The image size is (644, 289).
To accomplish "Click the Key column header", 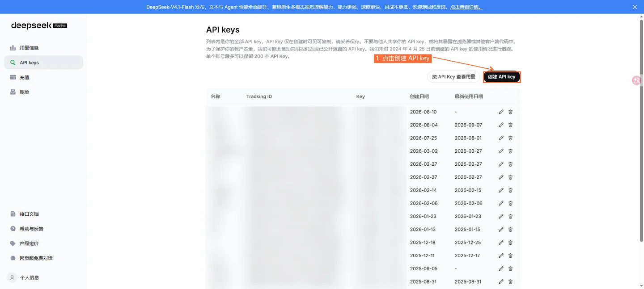I will pyautogui.click(x=360, y=96).
